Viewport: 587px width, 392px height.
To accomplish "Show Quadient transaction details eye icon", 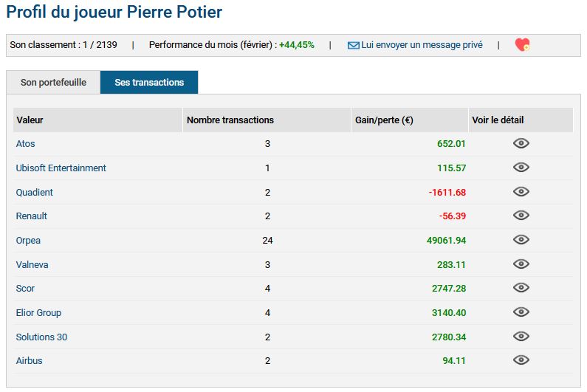I will click(x=521, y=192).
